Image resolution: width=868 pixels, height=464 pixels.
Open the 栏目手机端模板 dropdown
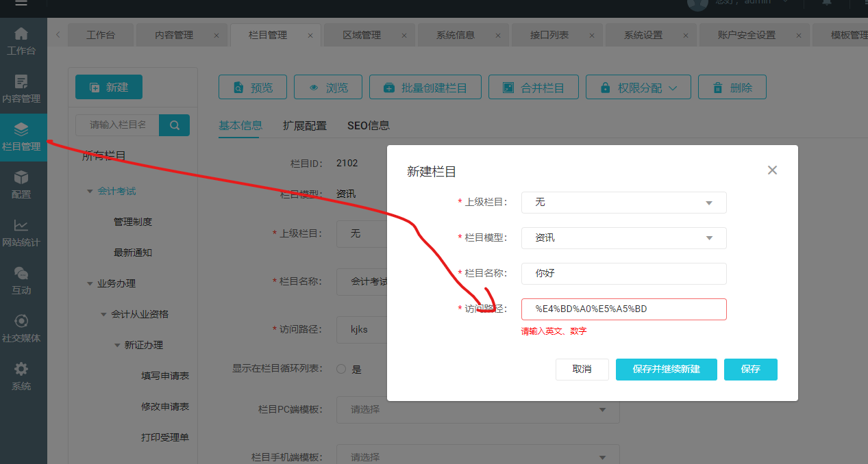[x=478, y=456]
